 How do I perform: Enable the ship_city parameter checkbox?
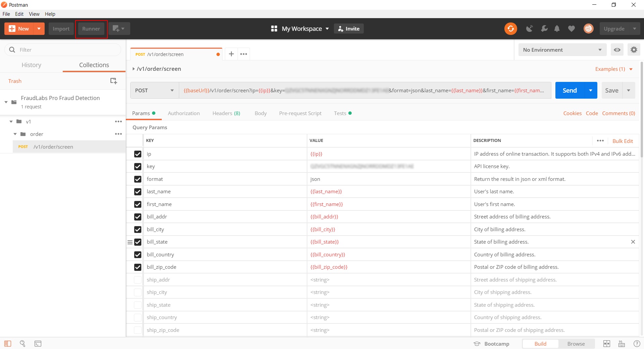pos(138,292)
